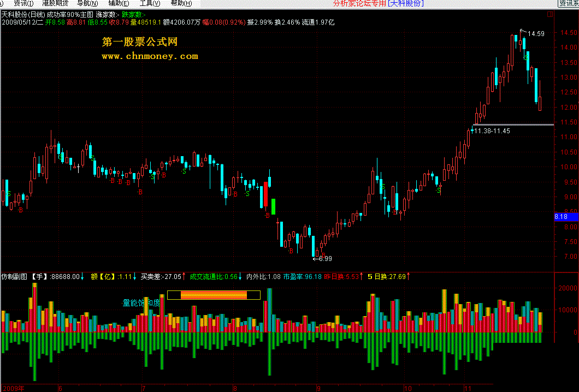Image resolution: width=579 pixels, height=392 pixels.
Task: Click the red up arrow after 27.69
Action: point(409,276)
